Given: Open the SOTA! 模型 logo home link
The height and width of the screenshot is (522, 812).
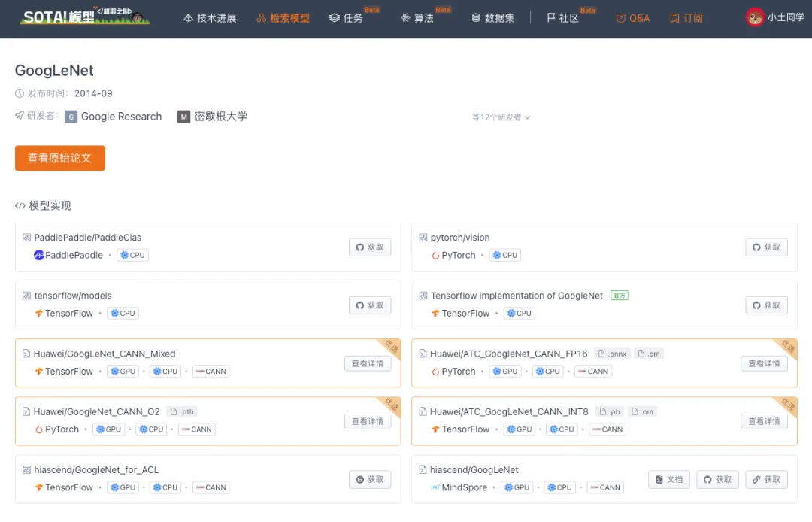Looking at the screenshot, I should click(84, 16).
